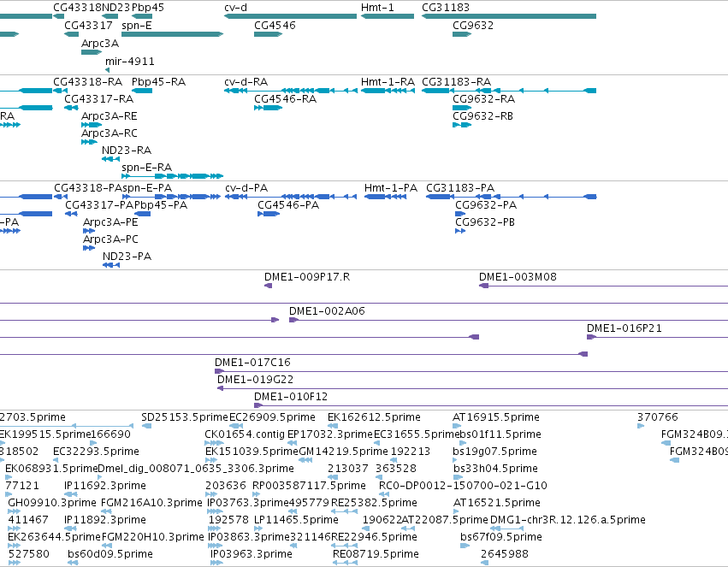Screen dimensions: 728x567
Task: Select the DME1-016P21 clone label
Action: (624, 328)
